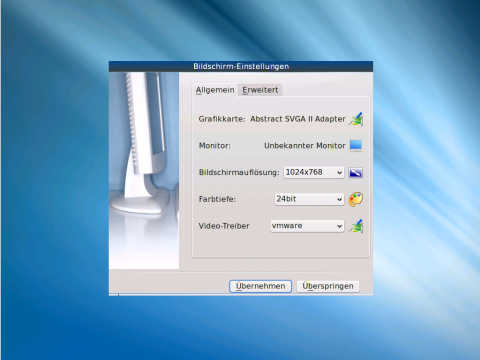Click the Farbtiefe label
The width and height of the screenshot is (480, 360).
pos(217,199)
